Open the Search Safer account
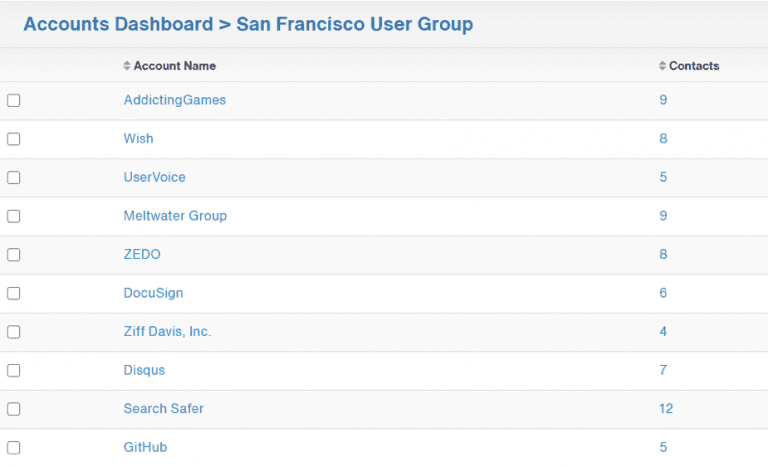This screenshot has height=467, width=768. 163,409
